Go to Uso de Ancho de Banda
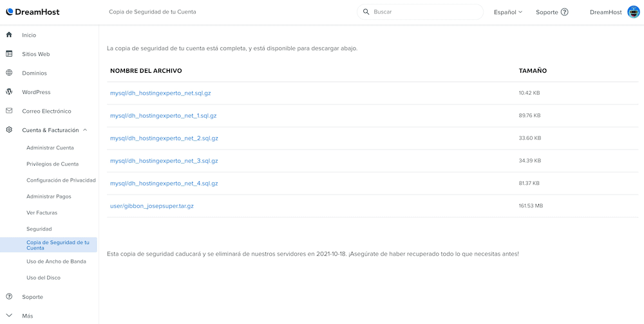The width and height of the screenshot is (644, 324). [56, 261]
